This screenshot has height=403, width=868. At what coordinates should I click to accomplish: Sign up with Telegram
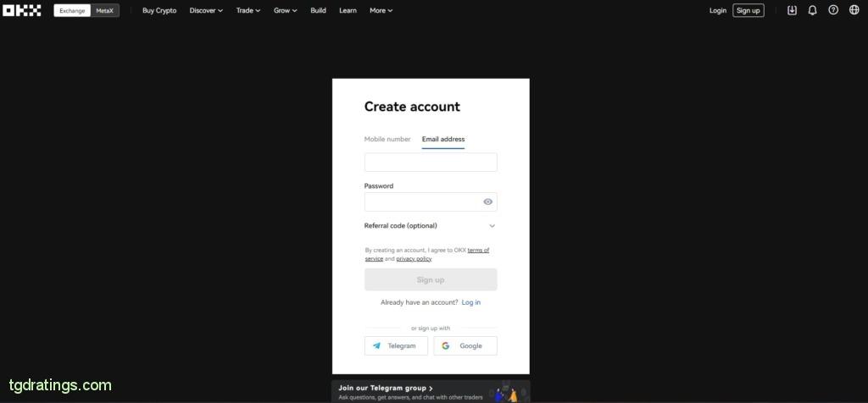(396, 345)
